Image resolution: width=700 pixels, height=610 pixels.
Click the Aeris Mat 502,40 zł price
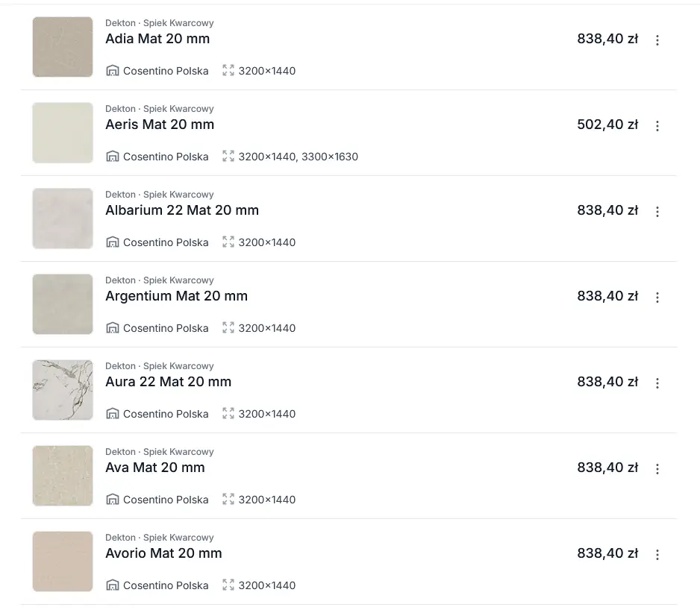(x=607, y=125)
